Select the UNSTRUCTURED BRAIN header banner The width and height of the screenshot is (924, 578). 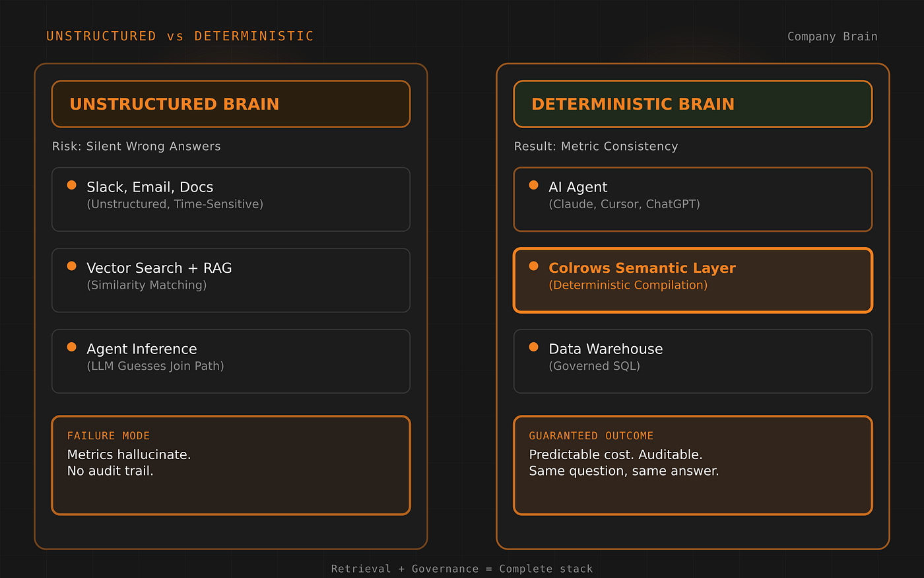[231, 104]
